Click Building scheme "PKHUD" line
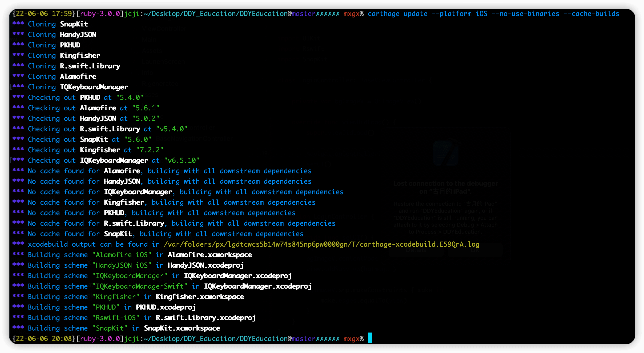Screen dimensions: 644x353 [x=104, y=308]
